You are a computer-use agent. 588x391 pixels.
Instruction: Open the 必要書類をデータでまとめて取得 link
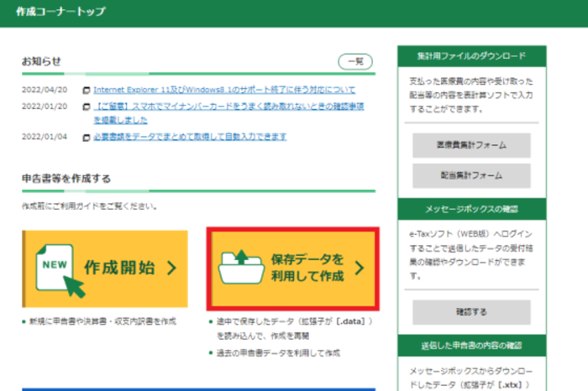[x=190, y=136]
